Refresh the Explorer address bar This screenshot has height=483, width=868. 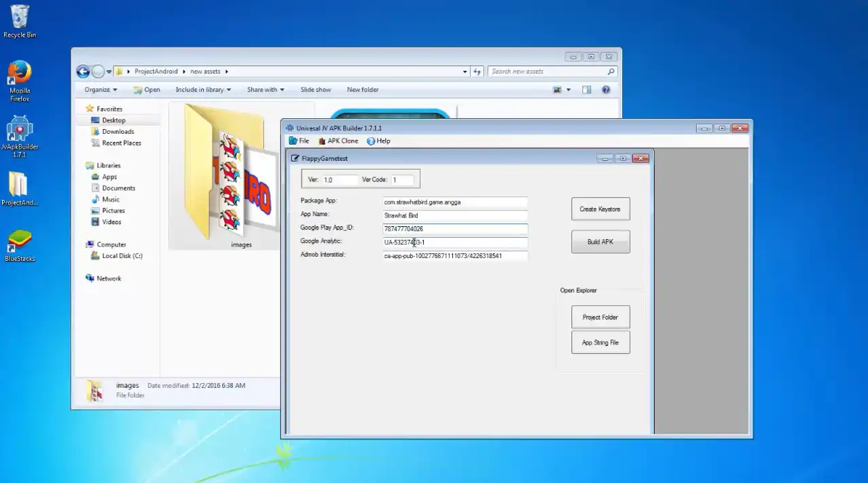(477, 71)
